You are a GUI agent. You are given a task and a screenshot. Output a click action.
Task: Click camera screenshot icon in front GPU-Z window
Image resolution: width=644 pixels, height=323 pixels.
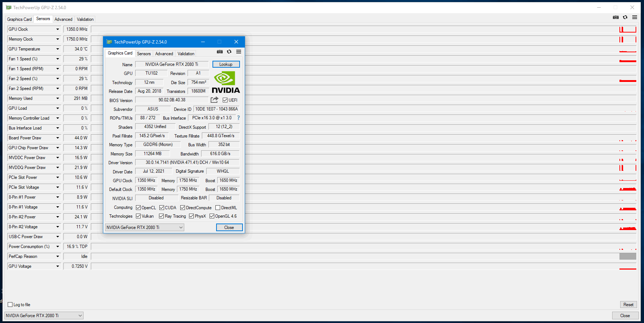220,52
